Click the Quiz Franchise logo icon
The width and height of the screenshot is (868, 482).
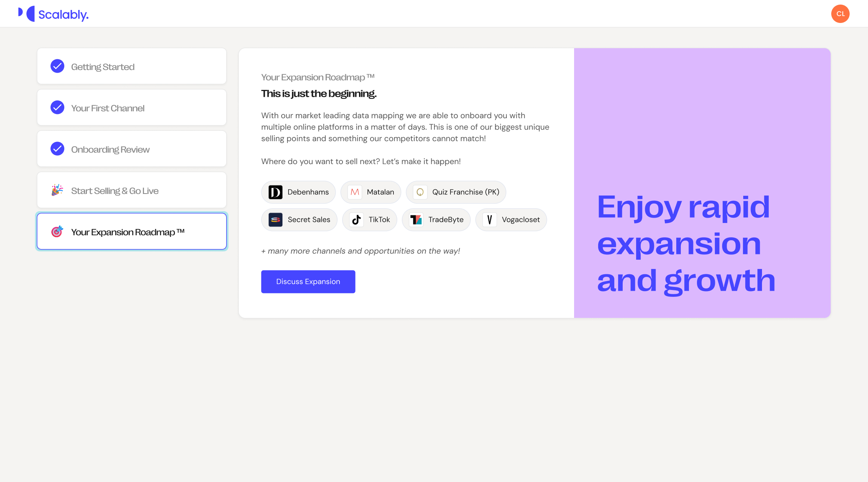tap(420, 192)
